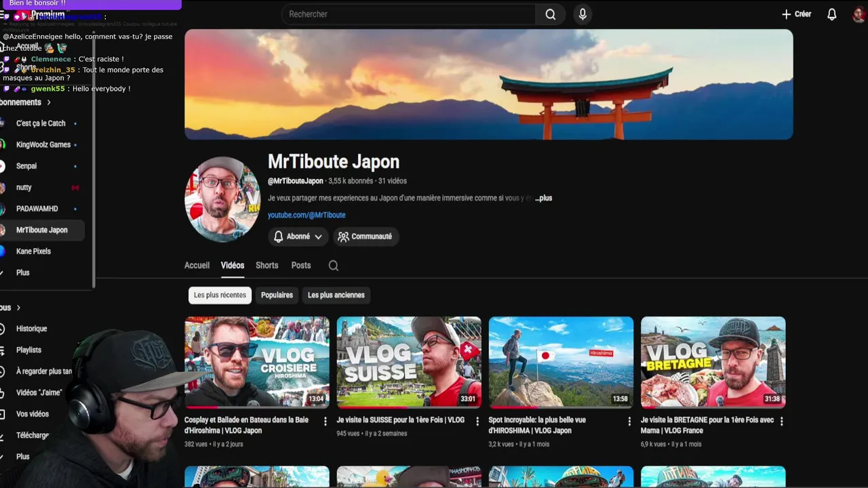868x488 pixels.
Task: Switch to the Accueil channel tab
Action: [x=197, y=265]
